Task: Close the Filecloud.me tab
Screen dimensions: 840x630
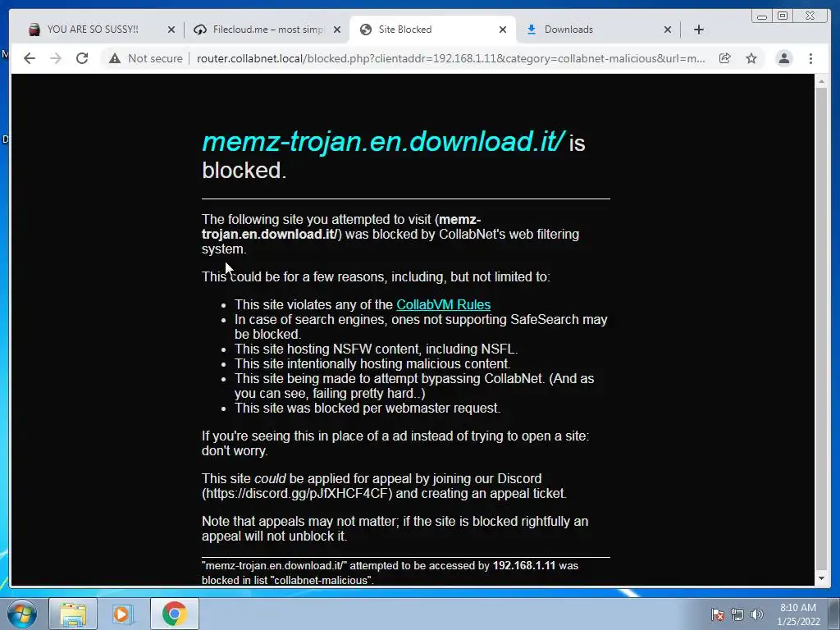Action: [337, 30]
